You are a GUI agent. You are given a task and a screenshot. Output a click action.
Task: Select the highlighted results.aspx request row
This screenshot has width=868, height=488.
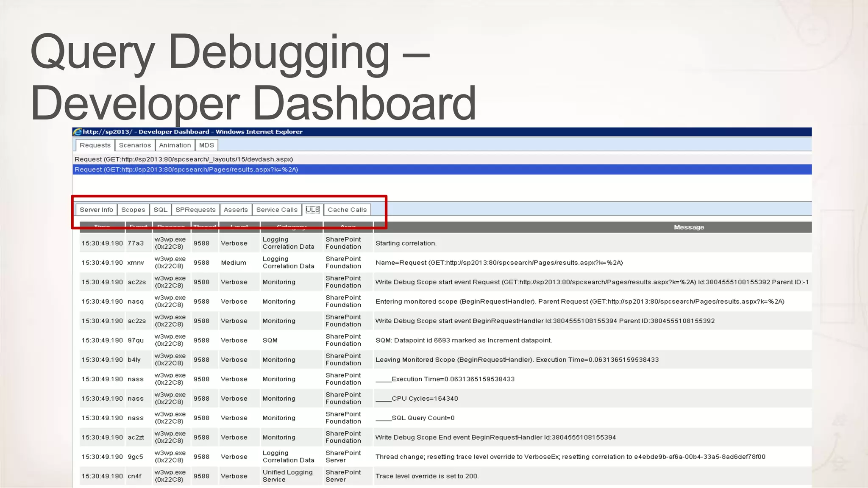pos(186,169)
